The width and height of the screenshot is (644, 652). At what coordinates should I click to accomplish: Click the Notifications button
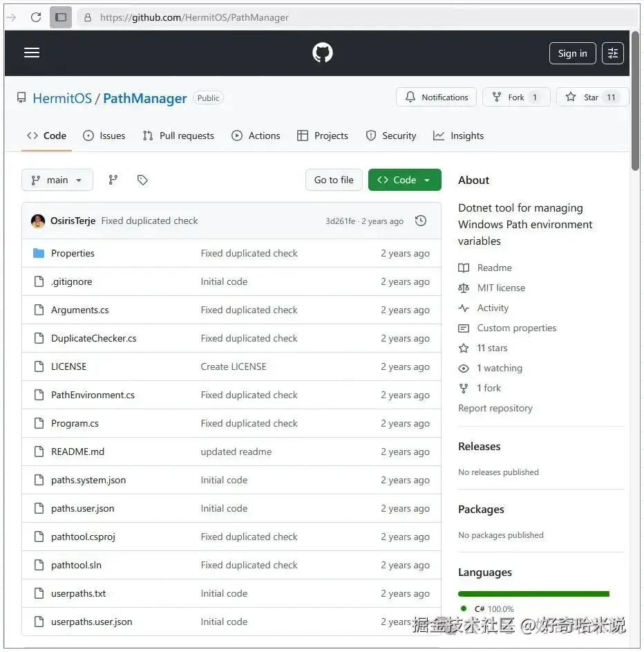[x=436, y=97]
